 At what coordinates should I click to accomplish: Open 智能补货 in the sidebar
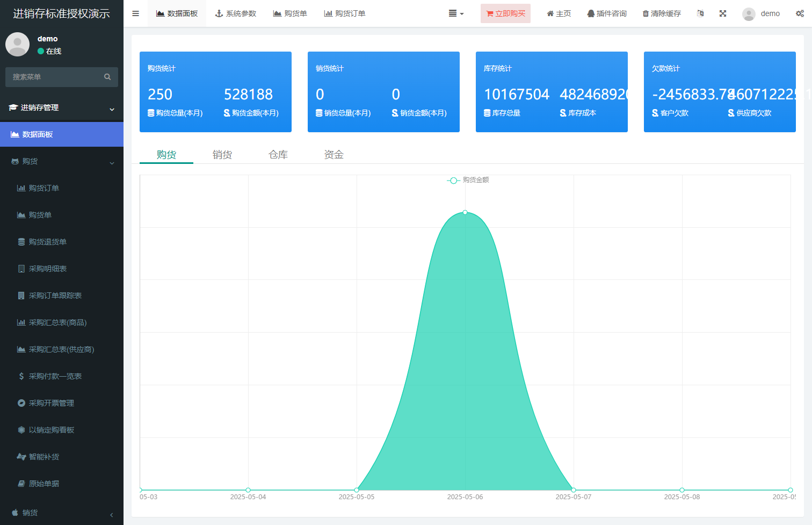pyautogui.click(x=44, y=457)
